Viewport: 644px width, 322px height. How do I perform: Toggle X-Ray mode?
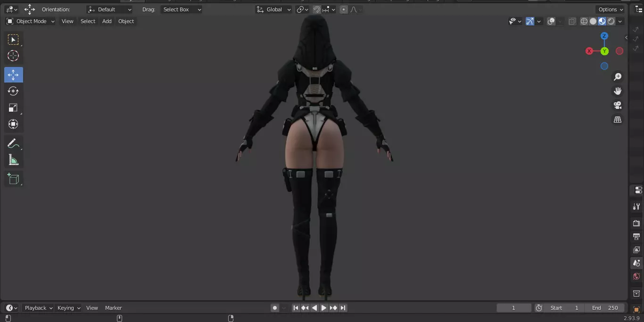pos(572,21)
